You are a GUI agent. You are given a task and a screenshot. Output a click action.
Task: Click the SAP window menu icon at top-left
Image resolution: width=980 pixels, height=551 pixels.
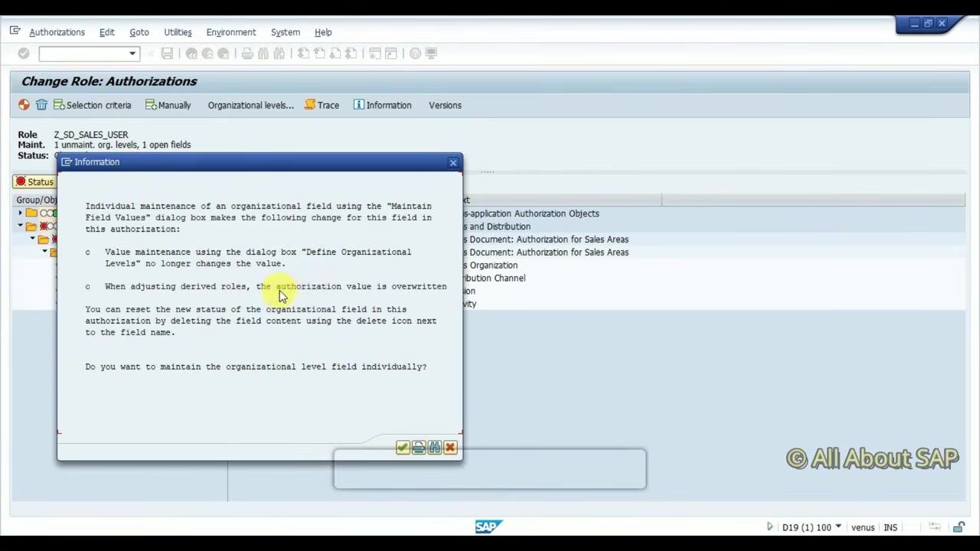pyautogui.click(x=15, y=31)
